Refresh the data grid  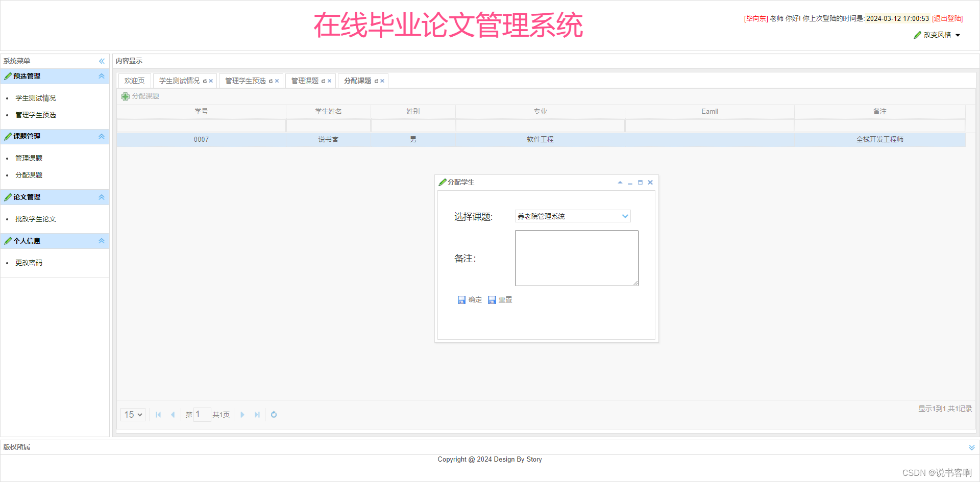(274, 415)
